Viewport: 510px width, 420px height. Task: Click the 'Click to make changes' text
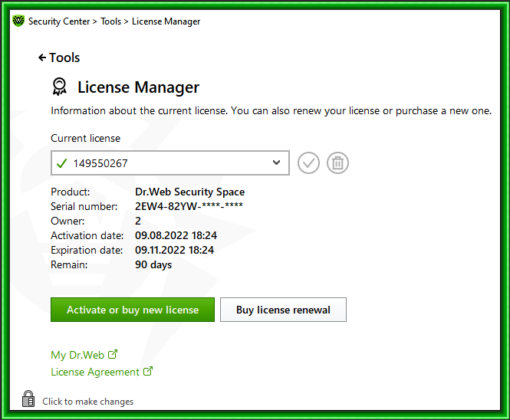(88, 402)
